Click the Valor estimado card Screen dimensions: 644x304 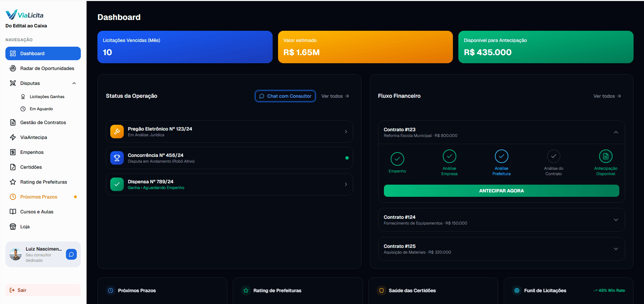click(365, 47)
